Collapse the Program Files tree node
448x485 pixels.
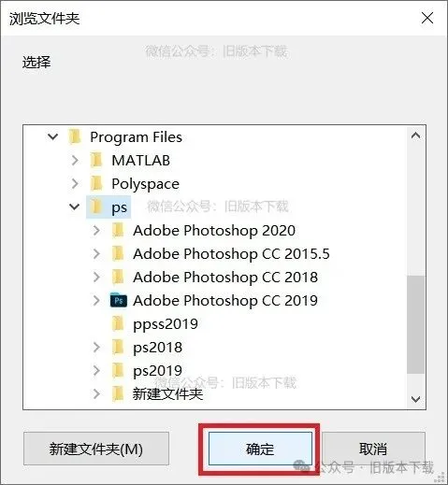pyautogui.click(x=52, y=136)
